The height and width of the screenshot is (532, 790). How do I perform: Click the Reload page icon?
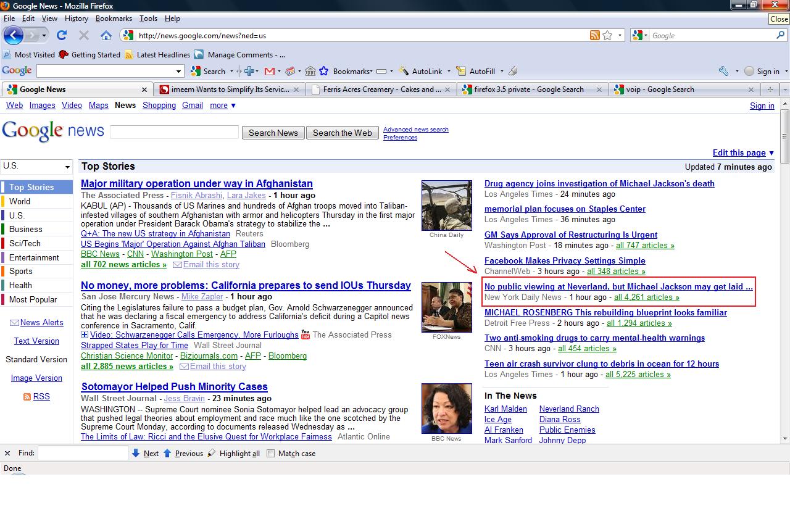62,35
